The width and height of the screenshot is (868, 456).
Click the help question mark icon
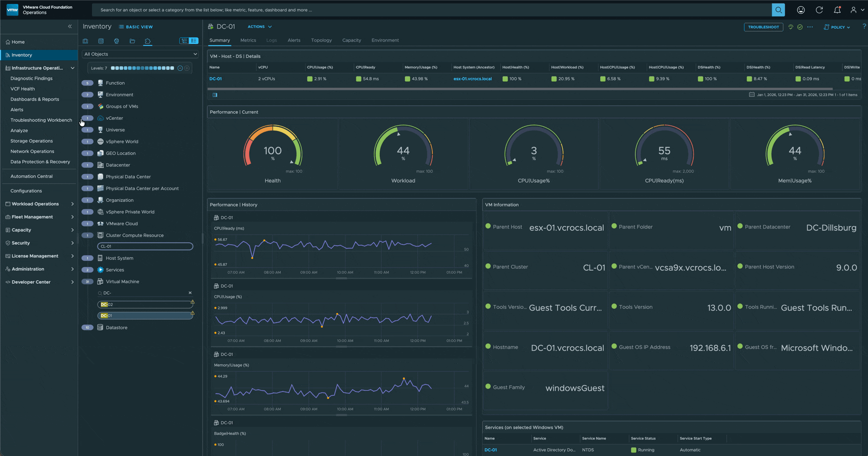pyautogui.click(x=864, y=26)
